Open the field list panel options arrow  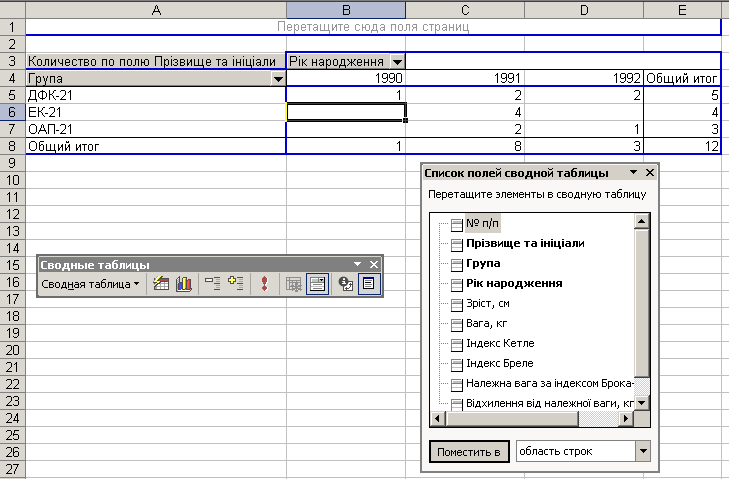click(x=633, y=173)
